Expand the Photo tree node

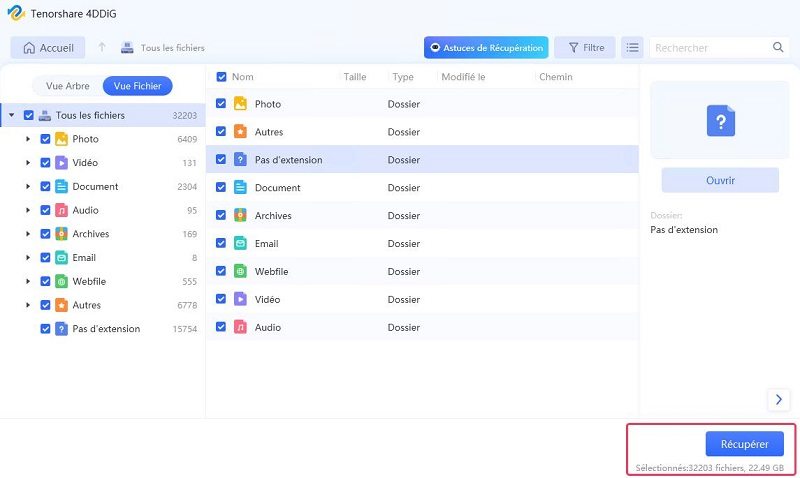pyautogui.click(x=28, y=139)
